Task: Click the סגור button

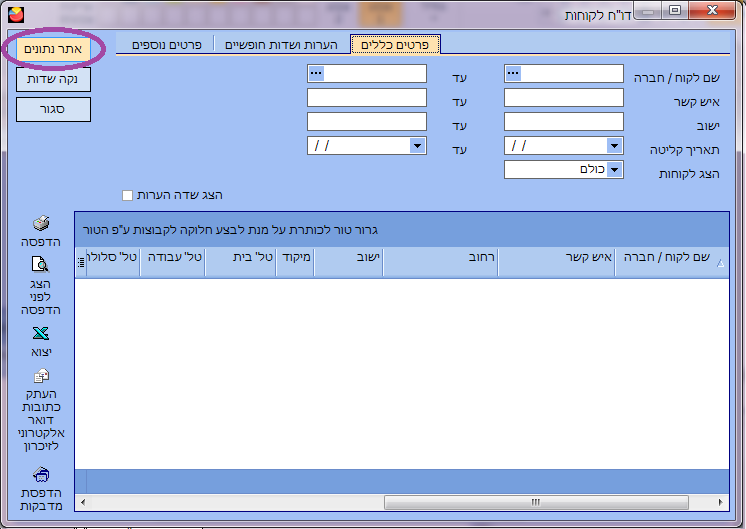Action: (x=54, y=109)
